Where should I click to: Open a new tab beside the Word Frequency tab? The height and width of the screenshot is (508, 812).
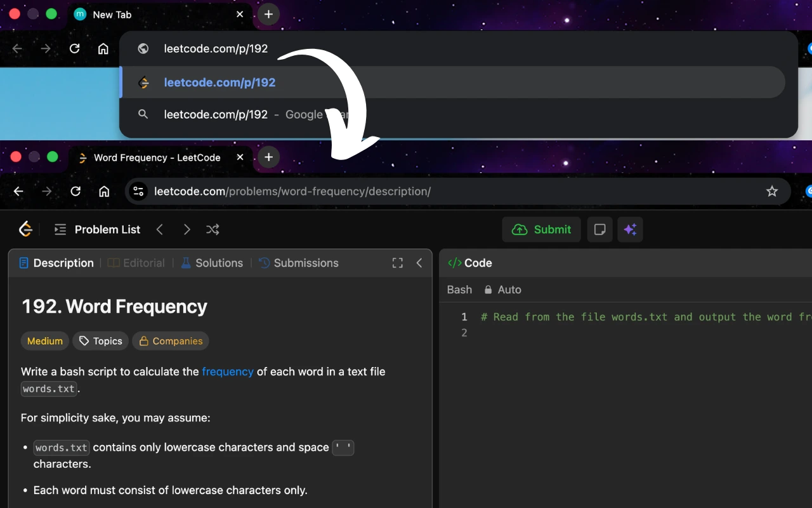[x=269, y=157]
